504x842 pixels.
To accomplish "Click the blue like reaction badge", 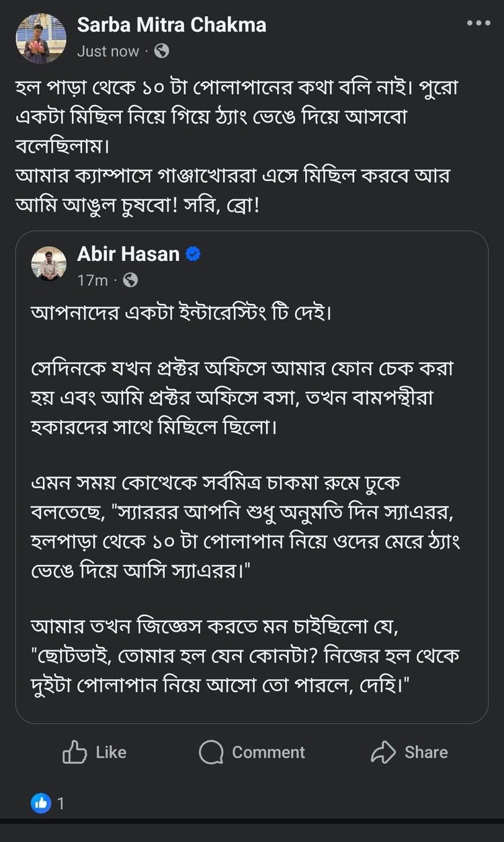I will coord(41,802).
